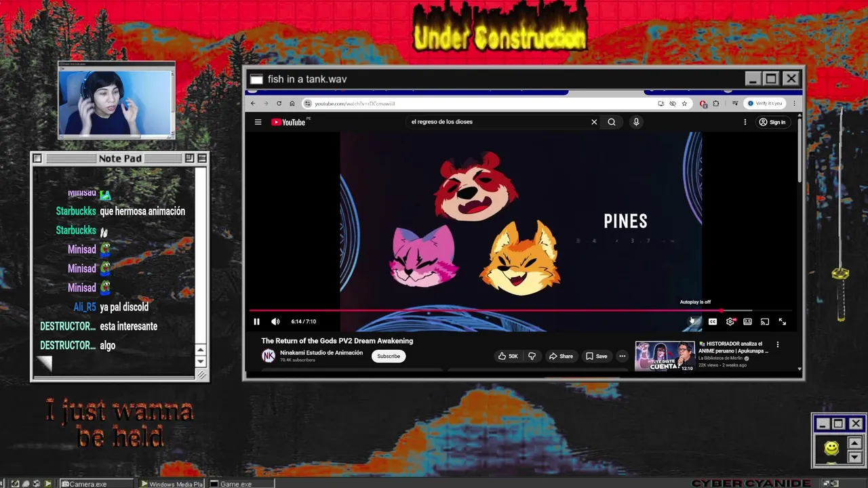Enter full screen mode in the player

[x=783, y=322]
